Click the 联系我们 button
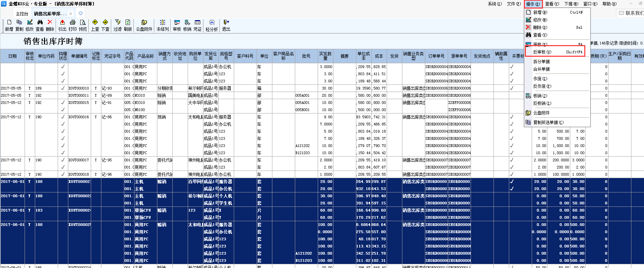Image resolution: width=644 pixels, height=268 pixels. (631, 13)
